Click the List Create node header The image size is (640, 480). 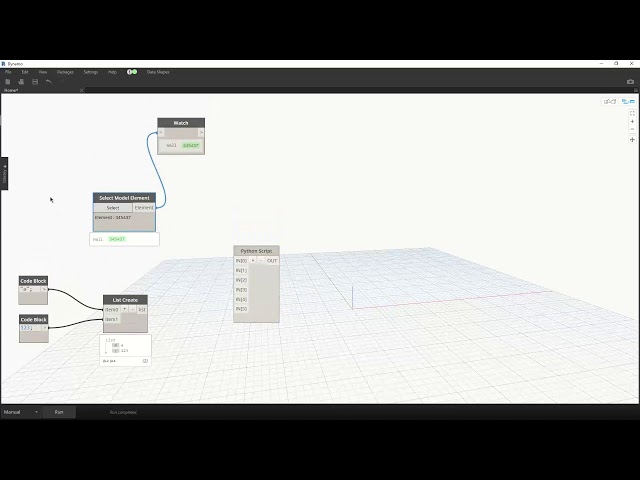tap(125, 300)
